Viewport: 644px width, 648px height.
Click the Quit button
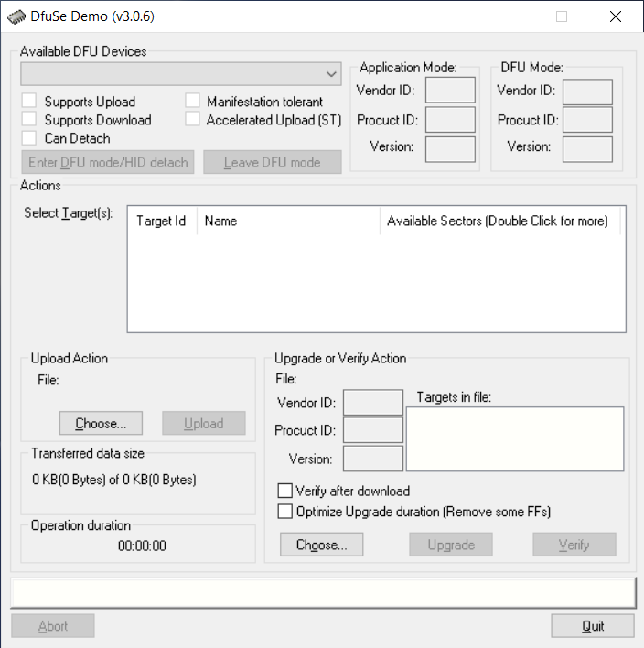coord(593,626)
